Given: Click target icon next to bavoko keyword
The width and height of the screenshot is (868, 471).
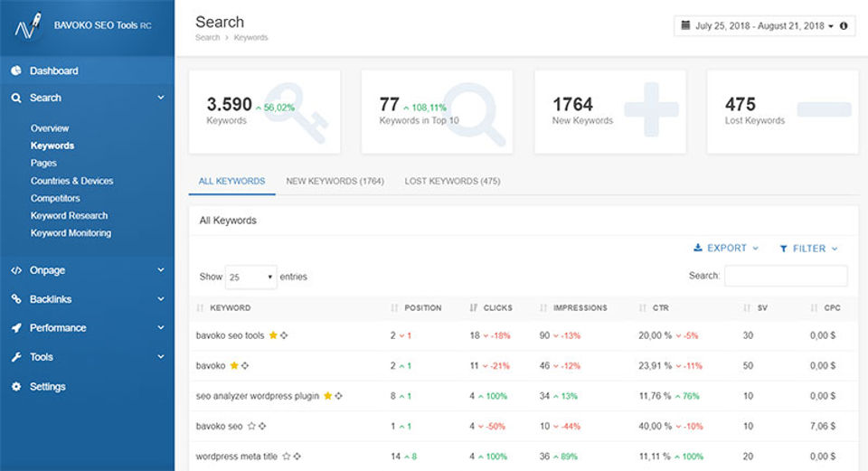Looking at the screenshot, I should 245,365.
